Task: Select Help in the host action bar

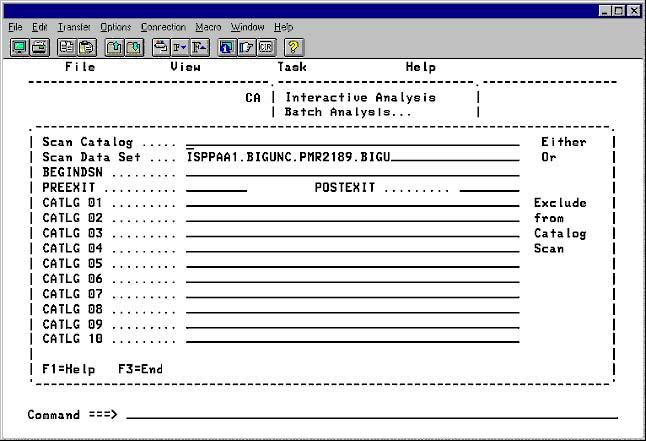Action: pyautogui.click(x=421, y=67)
